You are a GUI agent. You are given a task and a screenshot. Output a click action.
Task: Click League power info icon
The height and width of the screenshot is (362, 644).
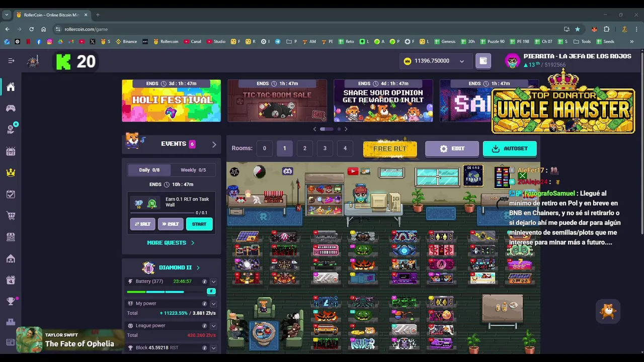coord(204,326)
